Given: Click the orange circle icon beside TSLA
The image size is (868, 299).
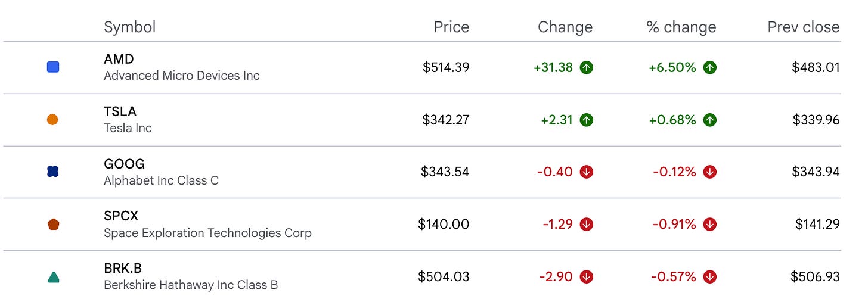Looking at the screenshot, I should 52,120.
